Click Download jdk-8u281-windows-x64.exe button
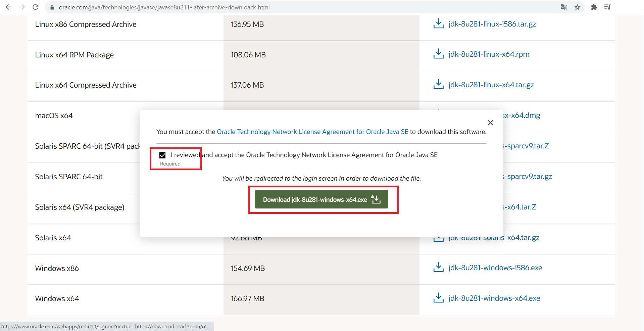 point(321,199)
